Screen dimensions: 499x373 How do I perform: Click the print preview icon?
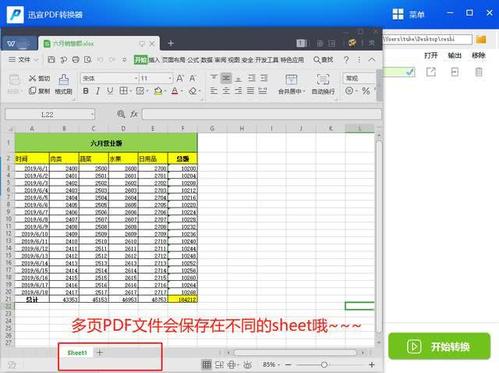[88, 60]
